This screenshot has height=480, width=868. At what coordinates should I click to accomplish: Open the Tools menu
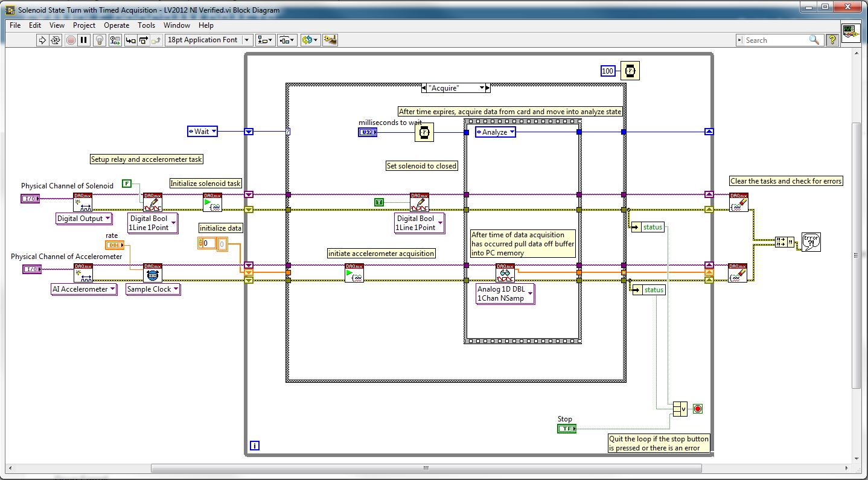point(146,25)
